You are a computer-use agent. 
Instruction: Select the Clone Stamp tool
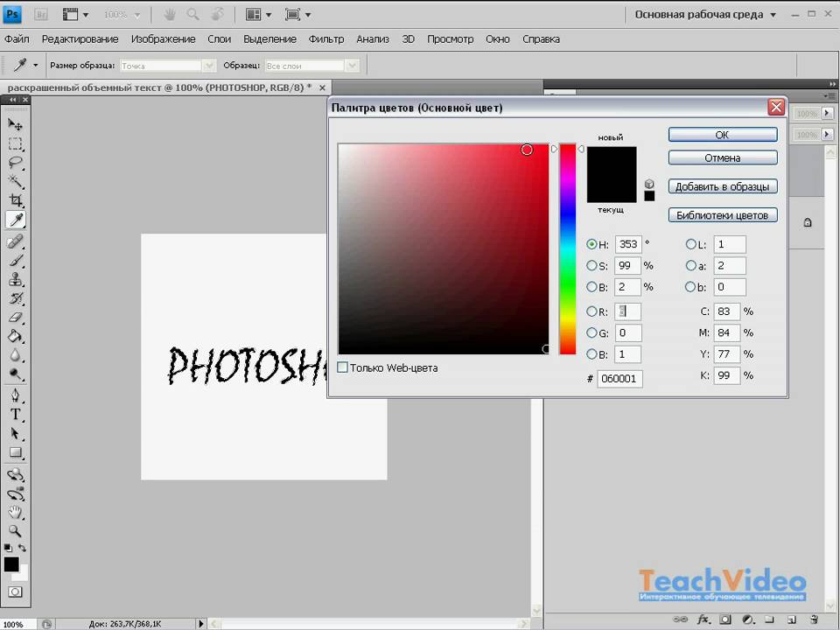[x=15, y=280]
